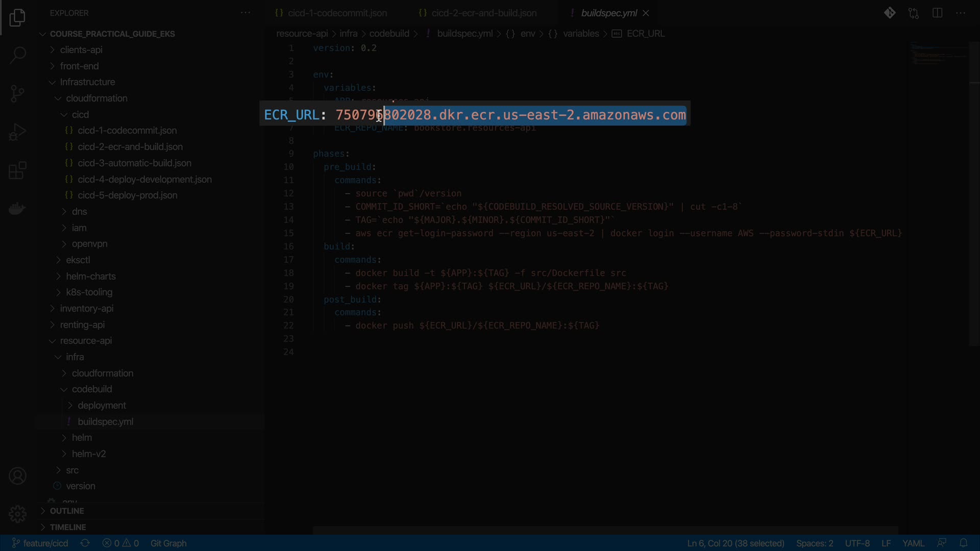This screenshot has height=551, width=980.
Task: Open the Source Control view icon
Action: coord(17,93)
